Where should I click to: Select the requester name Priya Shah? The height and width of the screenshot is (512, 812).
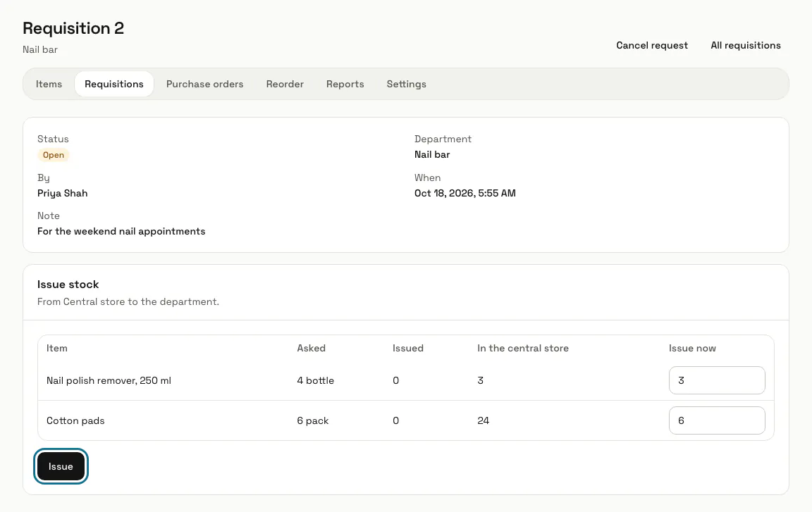coord(62,194)
